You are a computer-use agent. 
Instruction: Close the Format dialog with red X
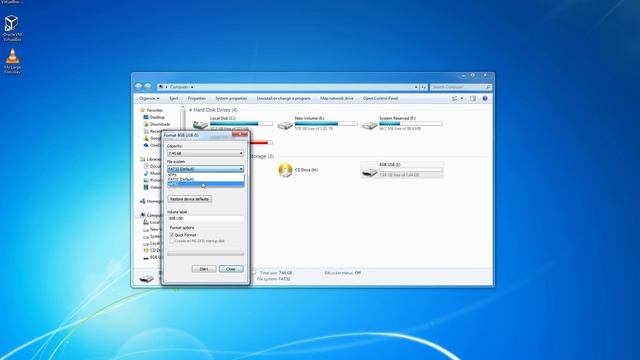240,134
